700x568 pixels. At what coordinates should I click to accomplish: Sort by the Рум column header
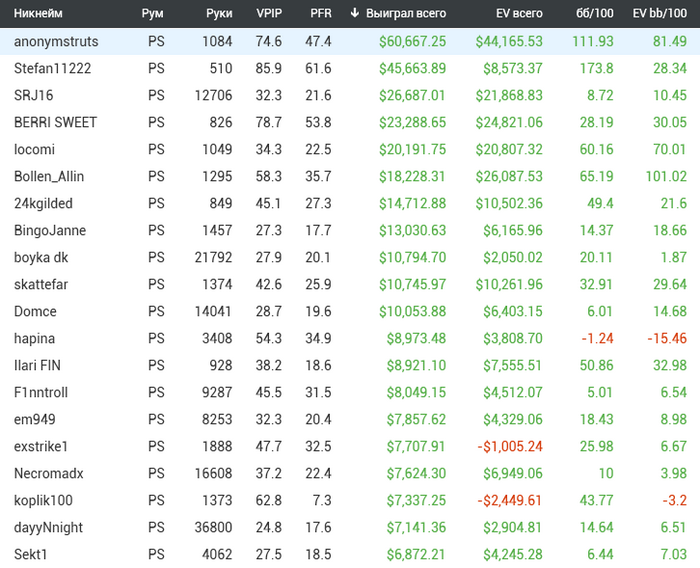(x=152, y=13)
